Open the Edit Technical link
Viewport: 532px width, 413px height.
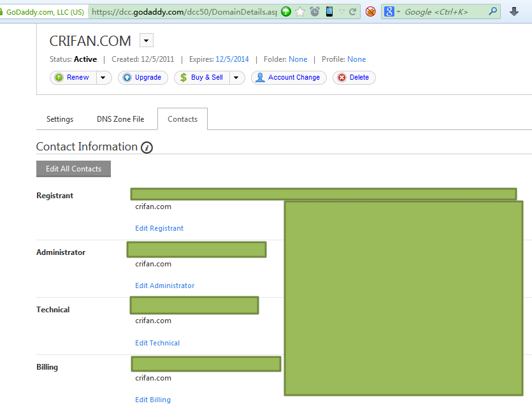tap(157, 343)
